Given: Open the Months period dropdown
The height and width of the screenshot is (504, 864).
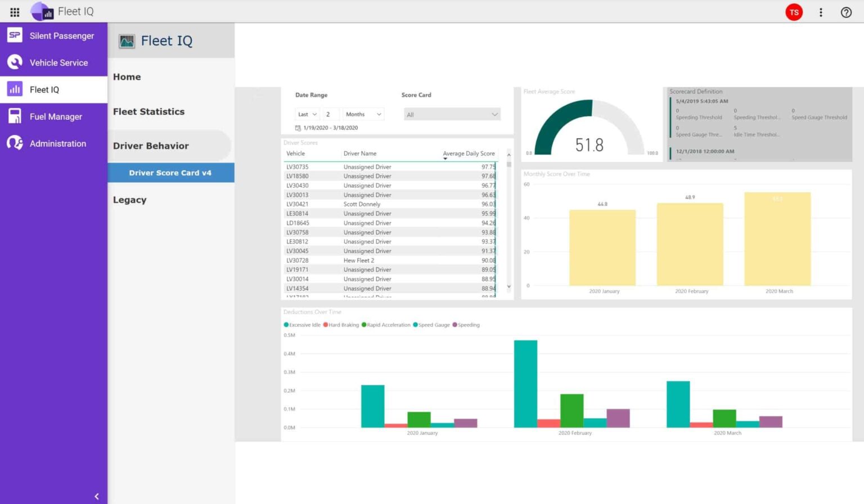Looking at the screenshot, I should point(363,114).
